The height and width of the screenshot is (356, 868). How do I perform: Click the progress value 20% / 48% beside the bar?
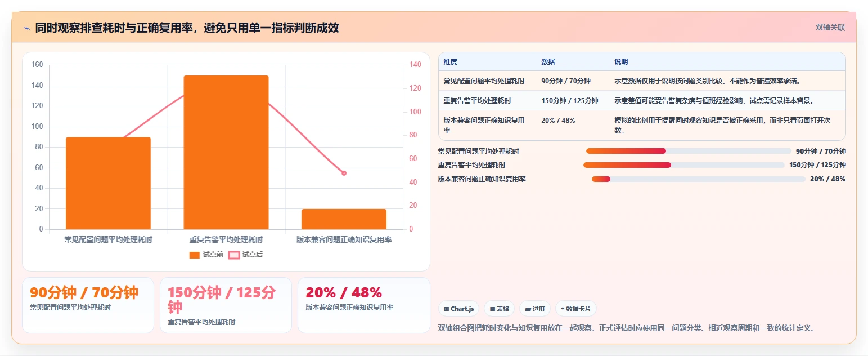click(x=827, y=179)
